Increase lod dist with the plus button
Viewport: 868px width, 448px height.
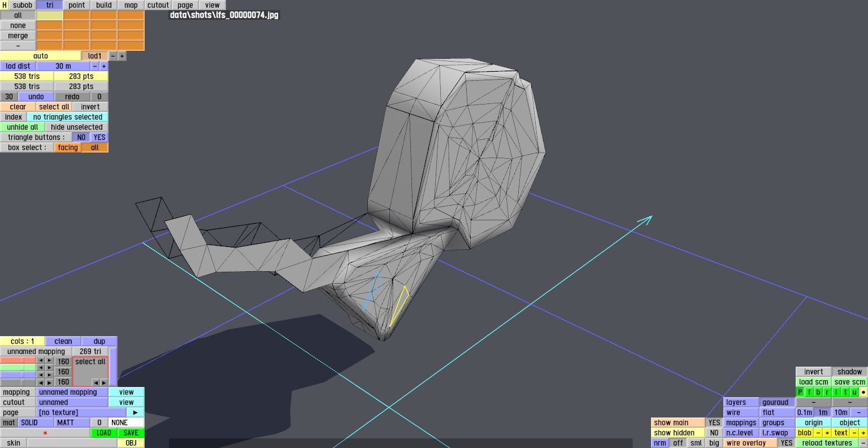(x=104, y=66)
